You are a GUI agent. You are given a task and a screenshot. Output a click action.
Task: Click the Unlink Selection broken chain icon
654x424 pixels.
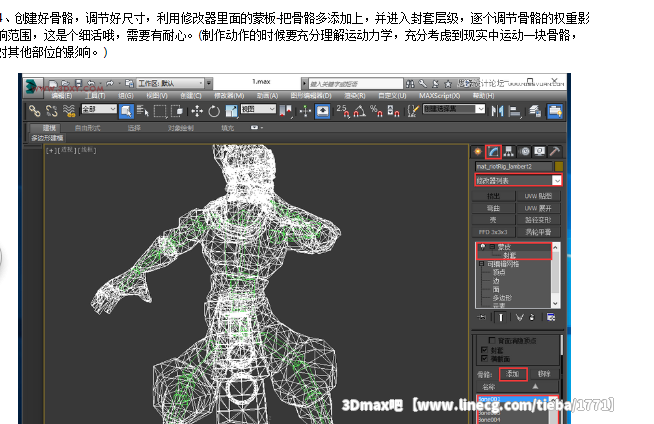point(51,111)
